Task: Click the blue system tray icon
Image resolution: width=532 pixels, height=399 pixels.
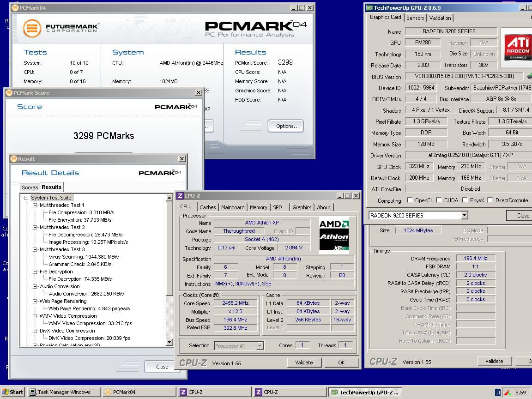Action: pos(498,393)
